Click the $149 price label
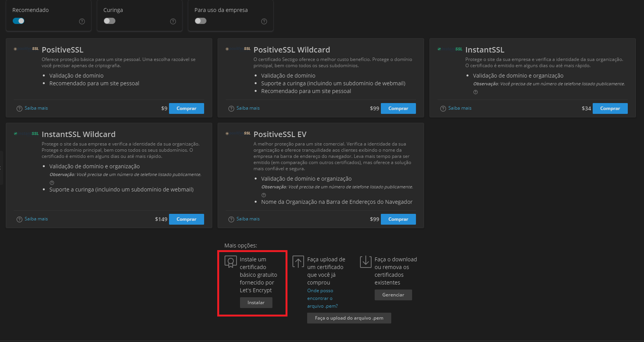Screen dimensions: 644x342 pyautogui.click(x=161, y=219)
